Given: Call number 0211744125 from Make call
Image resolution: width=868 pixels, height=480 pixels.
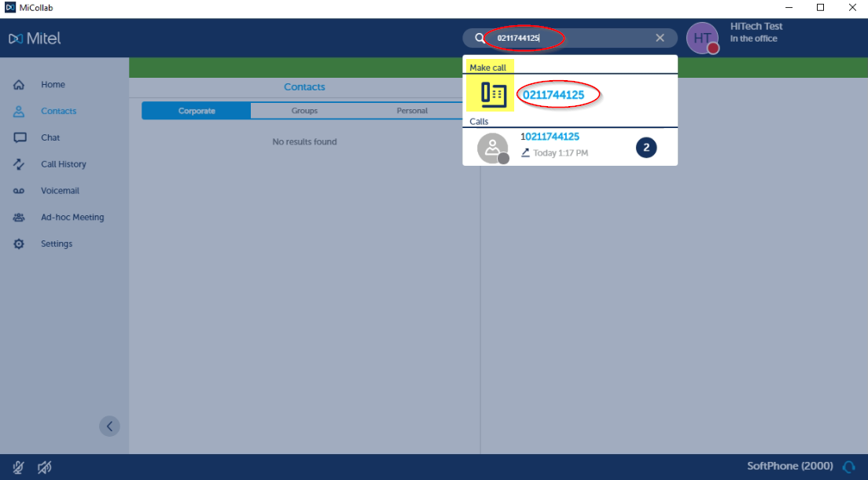Looking at the screenshot, I should [554, 95].
